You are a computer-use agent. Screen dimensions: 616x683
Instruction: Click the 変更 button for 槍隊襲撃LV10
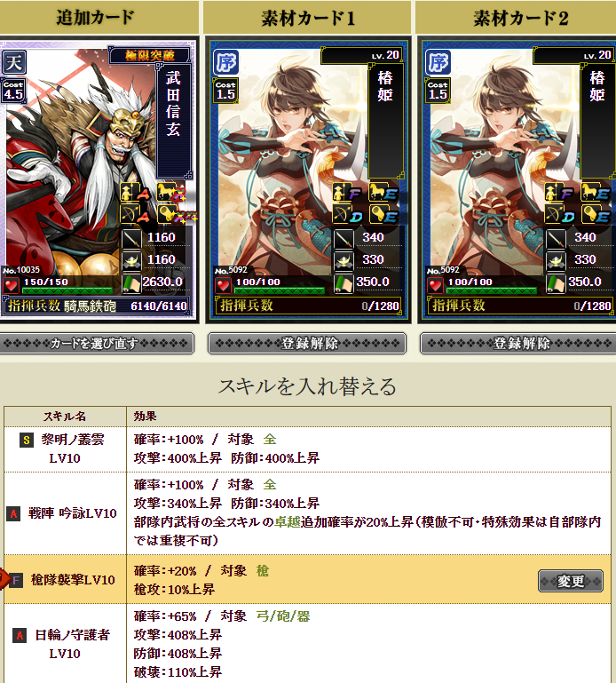click(x=571, y=581)
